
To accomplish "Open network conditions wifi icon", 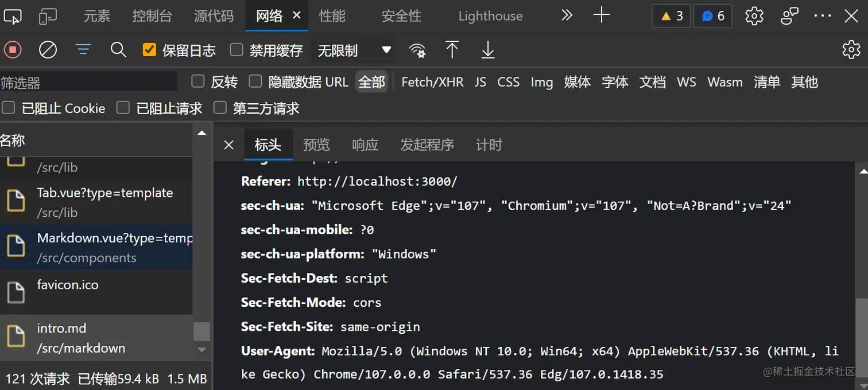I will (417, 50).
